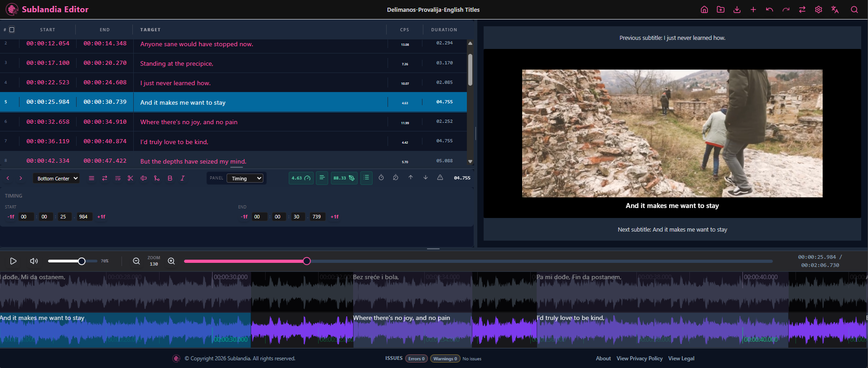
Task: Click the Sublandia Editor logo
Action: tap(47, 10)
